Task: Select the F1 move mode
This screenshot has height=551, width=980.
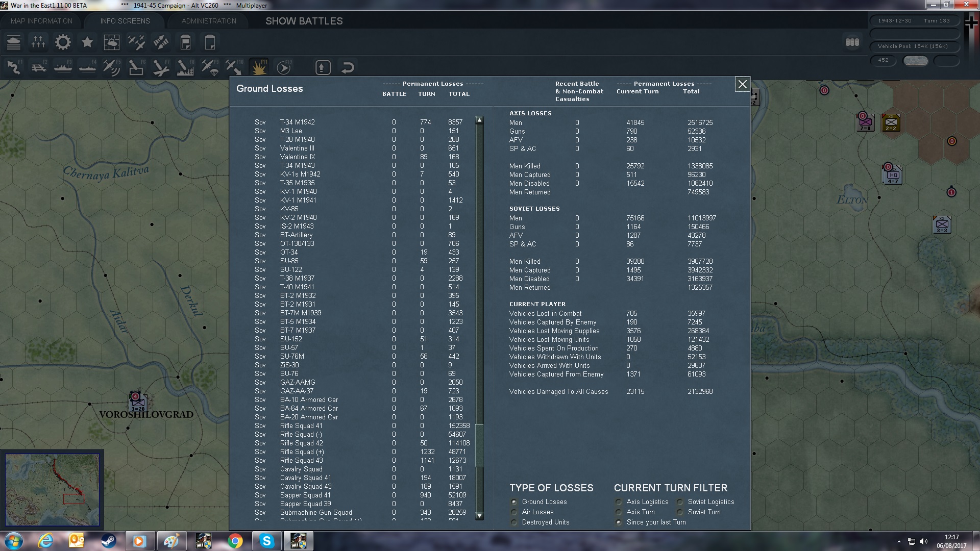Action: pos(14,67)
